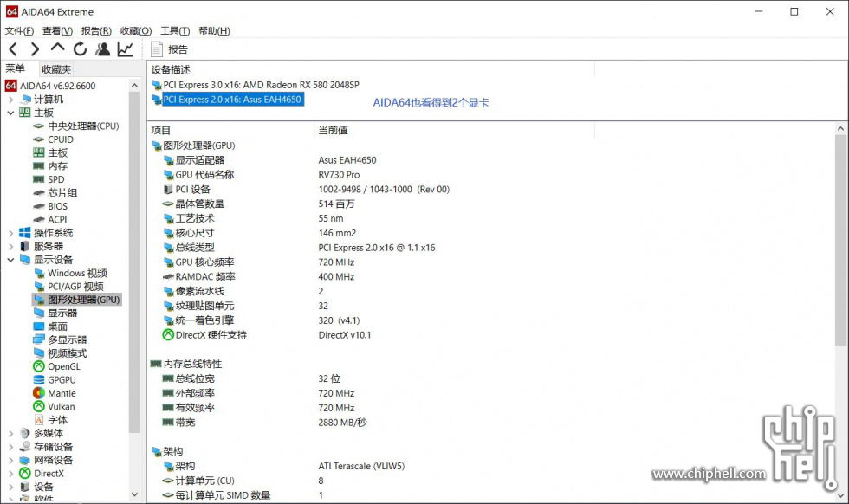Click the 报告 report toolbar button
Image resolution: width=849 pixels, height=504 pixels.
coord(170,49)
